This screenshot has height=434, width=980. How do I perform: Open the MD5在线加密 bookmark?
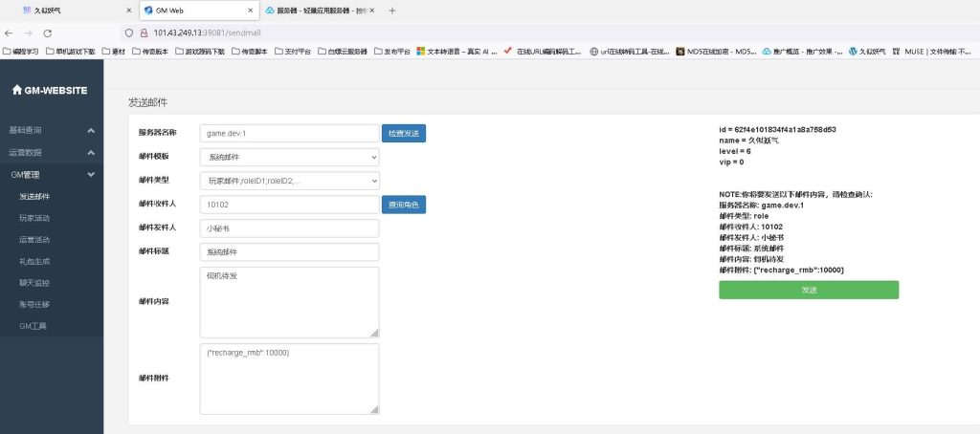point(715,52)
